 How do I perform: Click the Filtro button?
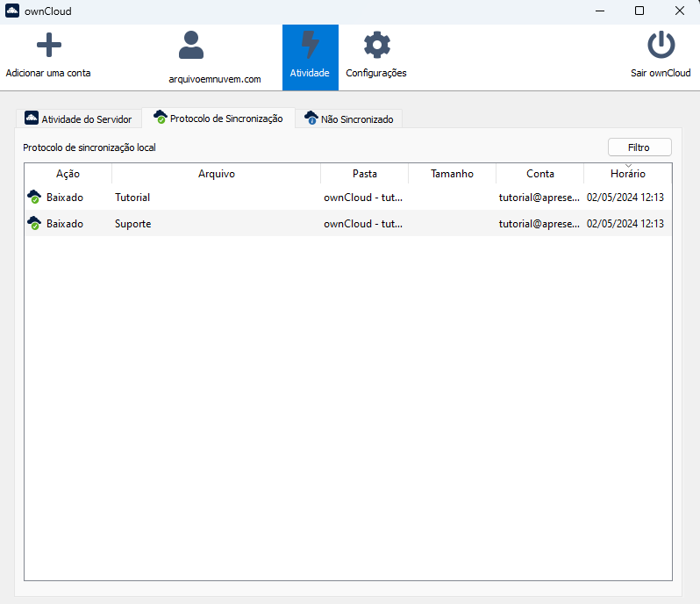pos(639,147)
